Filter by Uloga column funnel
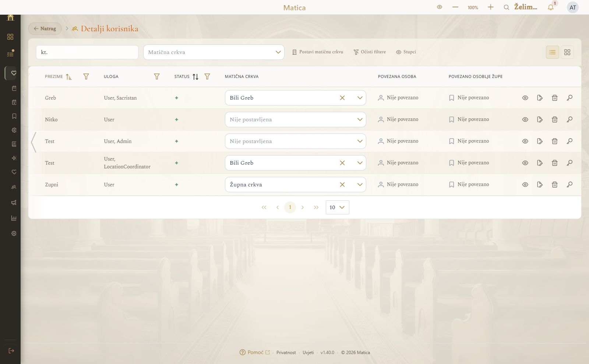 pos(157,76)
